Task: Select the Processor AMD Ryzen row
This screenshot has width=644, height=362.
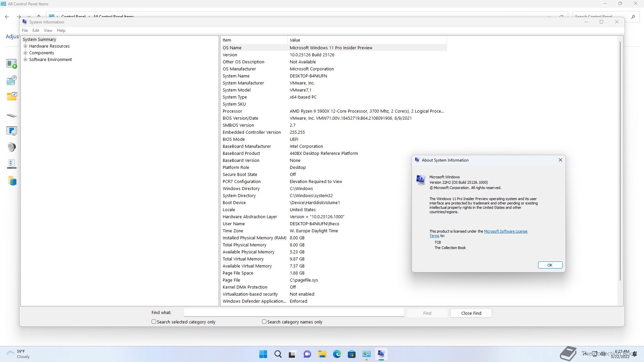Action: click(x=334, y=111)
